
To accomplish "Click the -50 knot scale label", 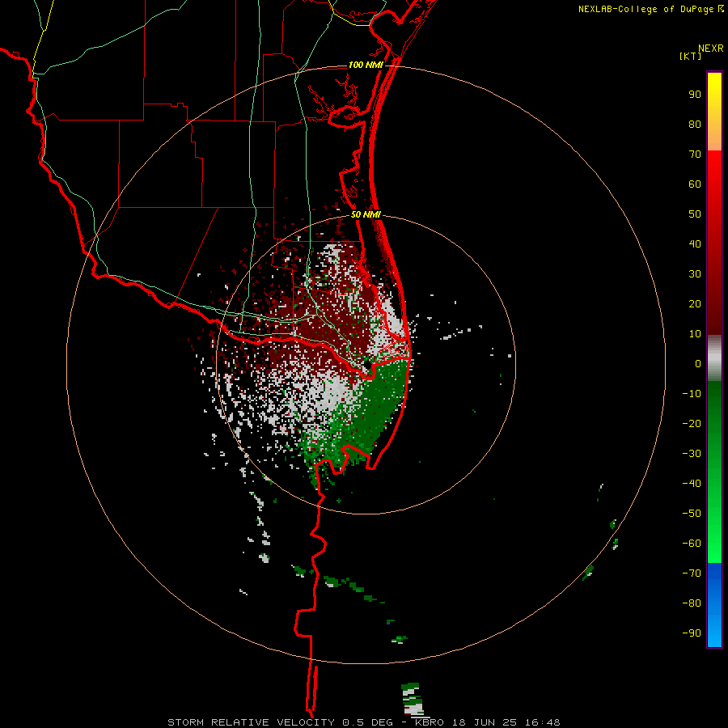I will click(x=692, y=514).
